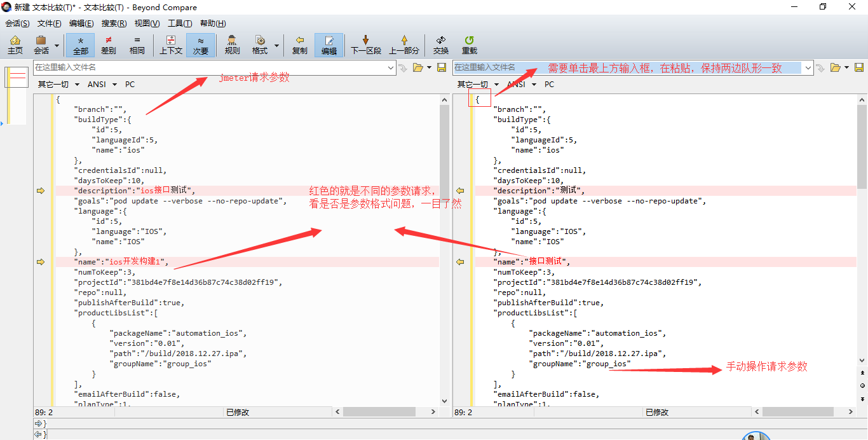This screenshot has width=868, height=440.
Task: Click the right pane 89: 2 position status
Action: coord(463,412)
